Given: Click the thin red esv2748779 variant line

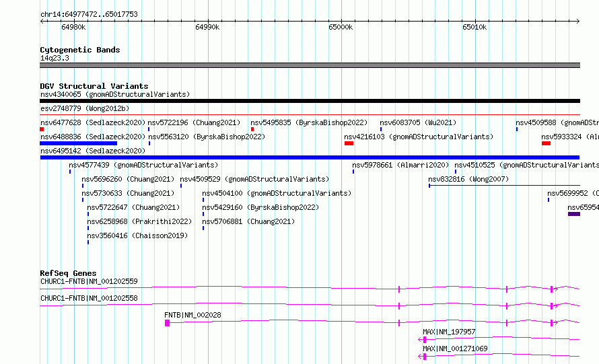Looking at the screenshot, I should (310, 114).
